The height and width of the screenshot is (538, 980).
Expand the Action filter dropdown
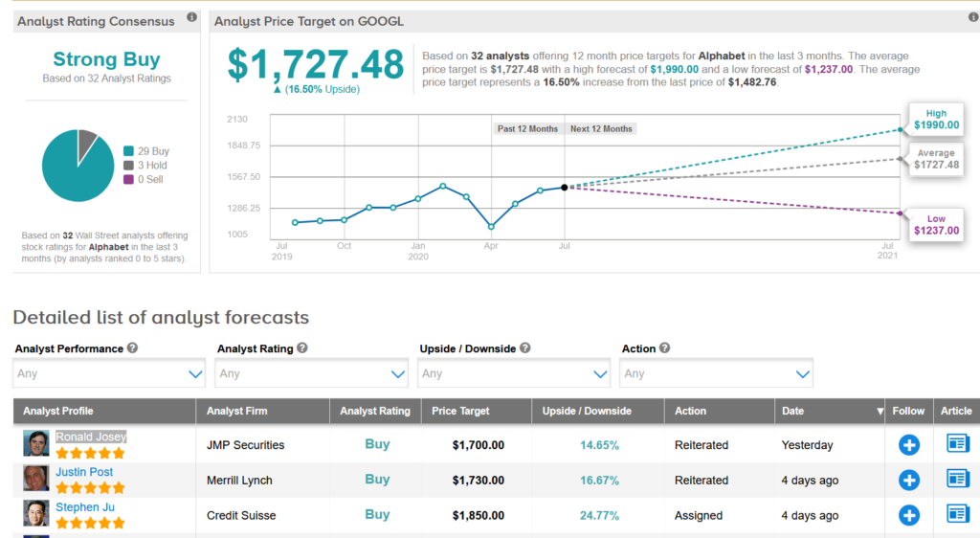pyautogui.click(x=717, y=373)
